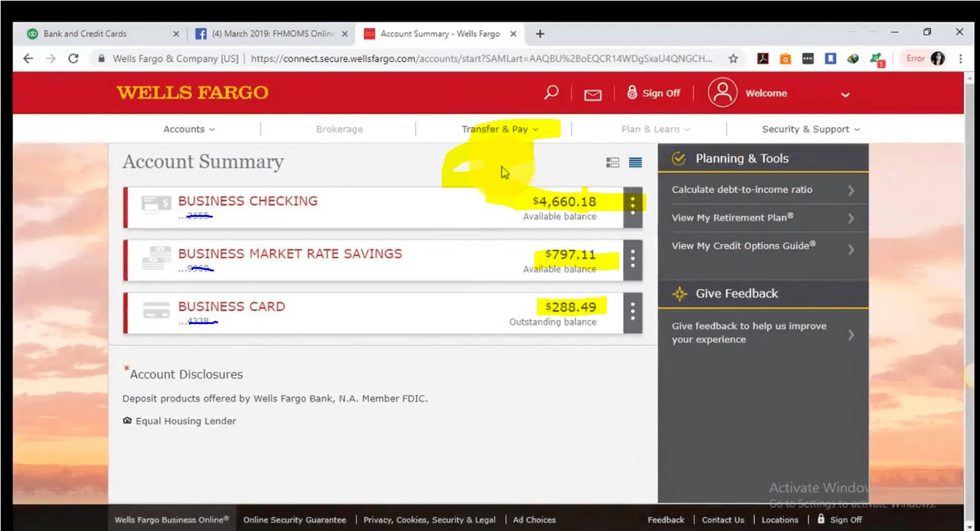980x531 pixels.
Task: Click the Ad Choices footer link
Action: point(534,520)
